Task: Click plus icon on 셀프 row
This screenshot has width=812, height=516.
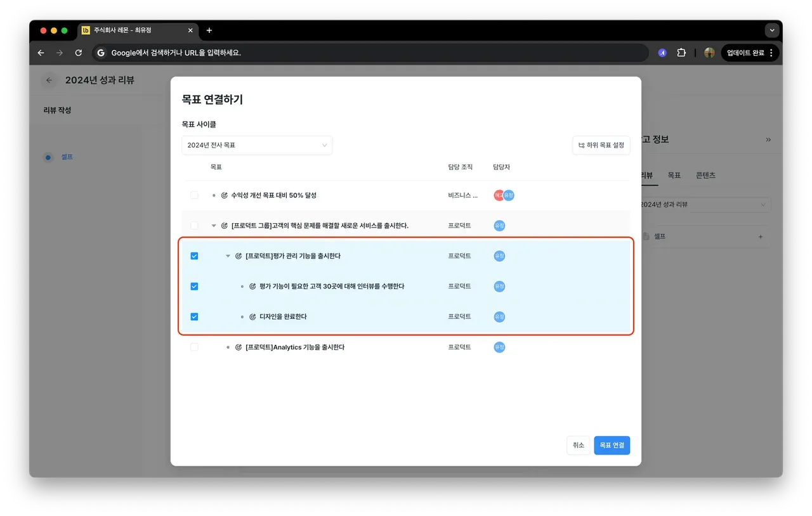Action: point(761,236)
